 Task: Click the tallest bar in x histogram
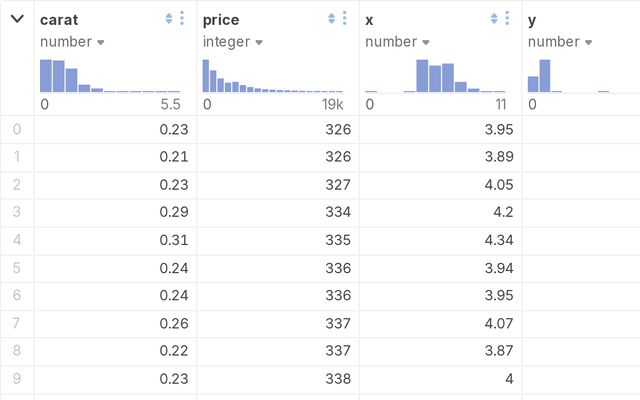[x=422, y=76]
